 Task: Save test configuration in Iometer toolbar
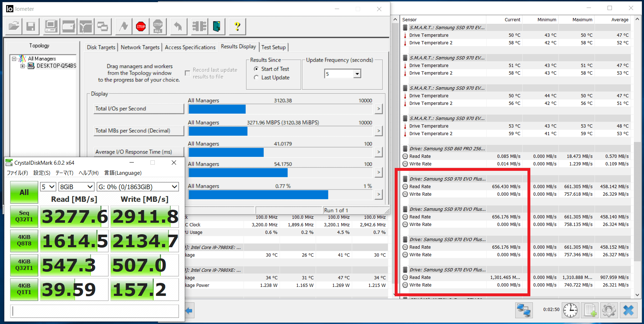pyautogui.click(x=31, y=26)
